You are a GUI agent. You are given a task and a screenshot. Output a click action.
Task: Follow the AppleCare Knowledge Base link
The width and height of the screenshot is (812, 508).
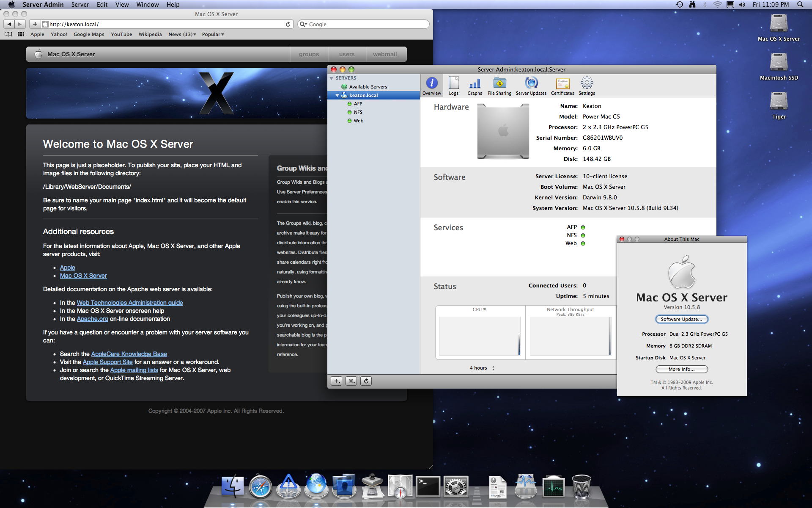(129, 354)
